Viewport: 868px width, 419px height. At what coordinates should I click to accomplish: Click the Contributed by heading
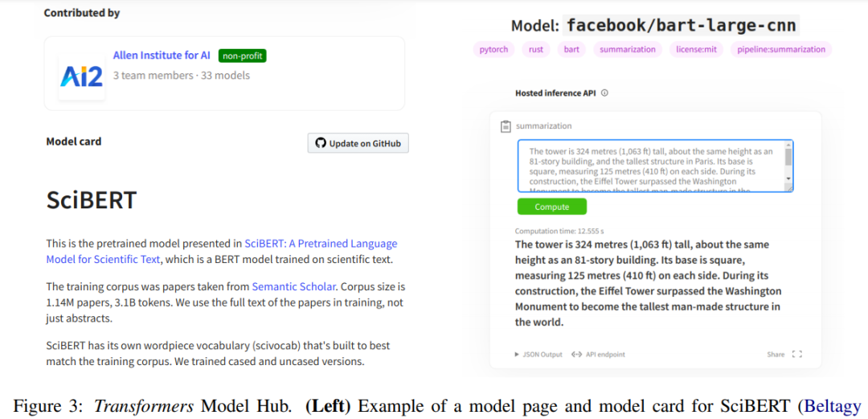click(x=82, y=13)
